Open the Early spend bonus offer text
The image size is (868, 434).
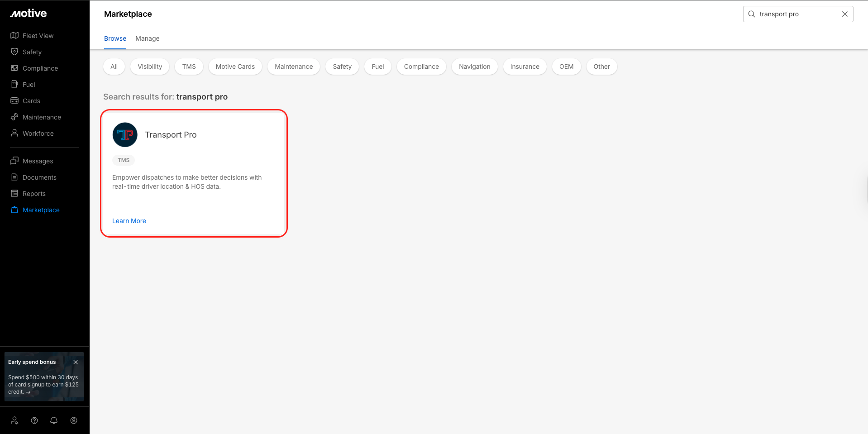pos(43,385)
